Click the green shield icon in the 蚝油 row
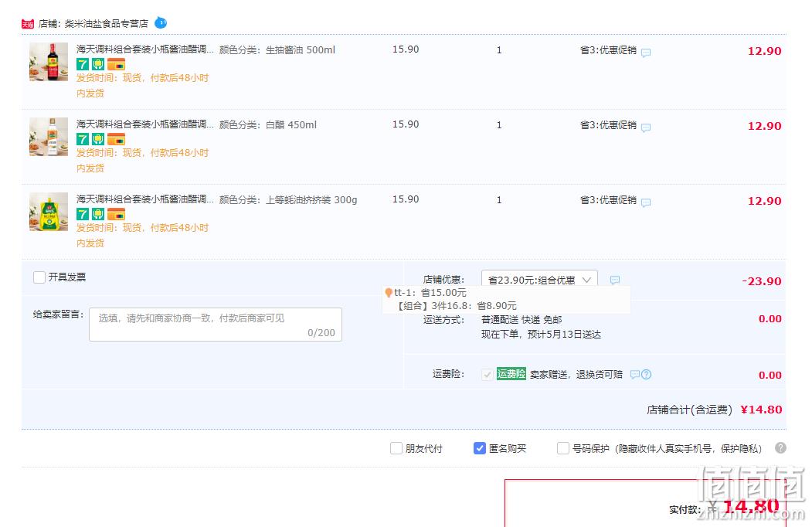The height and width of the screenshot is (527, 812). click(98, 214)
